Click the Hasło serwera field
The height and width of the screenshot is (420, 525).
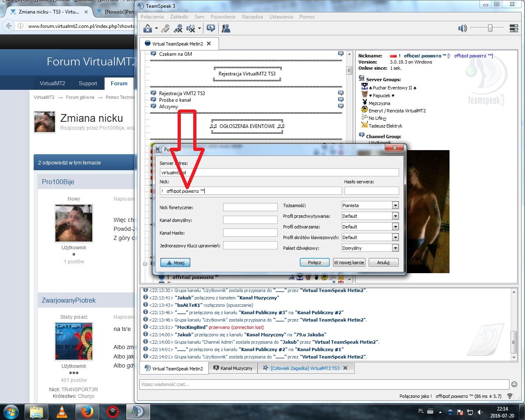[x=372, y=191]
